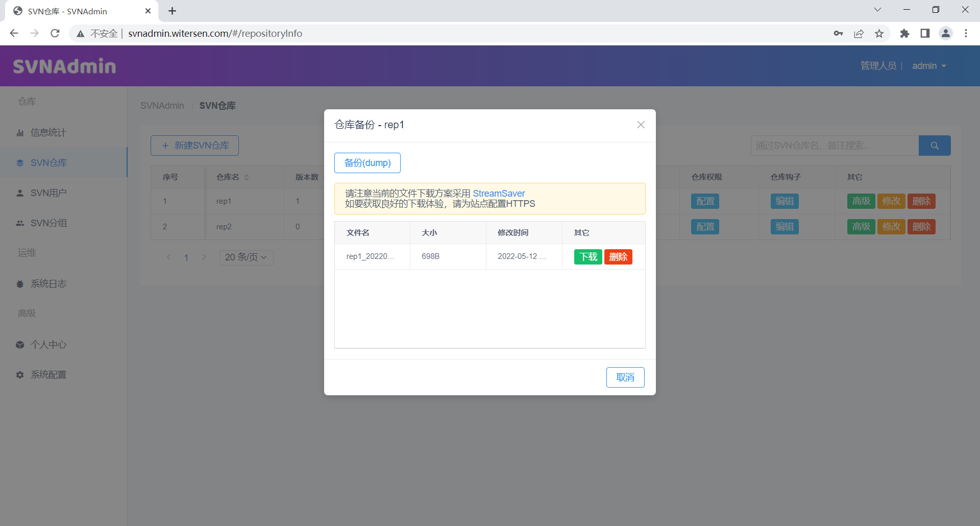Click 高级 for rep1 row
Image resolution: width=980 pixels, height=526 pixels.
tap(861, 201)
